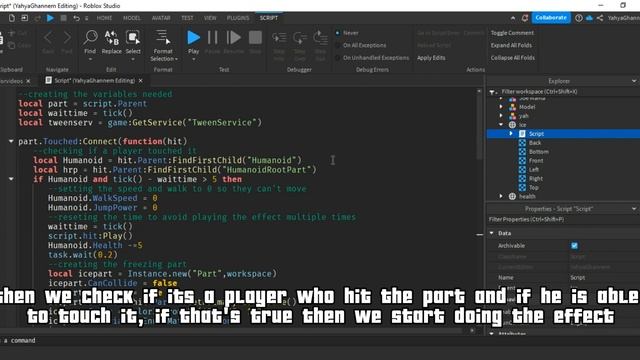Click the Stop test button

(256, 38)
